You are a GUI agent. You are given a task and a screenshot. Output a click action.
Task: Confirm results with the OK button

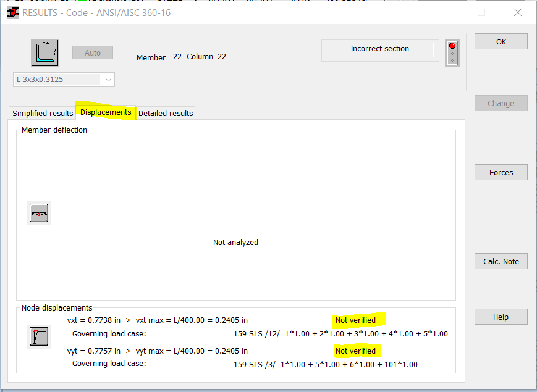coord(500,41)
